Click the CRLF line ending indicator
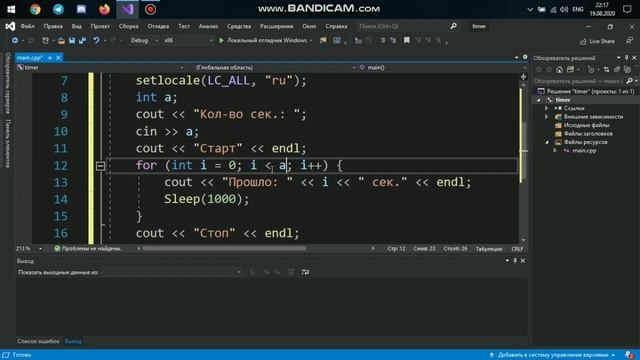Viewport: 640px width, 360px height. (x=517, y=249)
